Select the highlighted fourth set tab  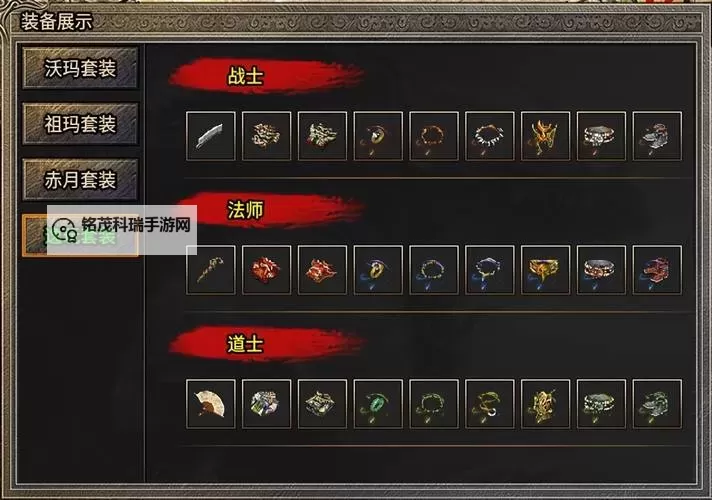pos(80,236)
